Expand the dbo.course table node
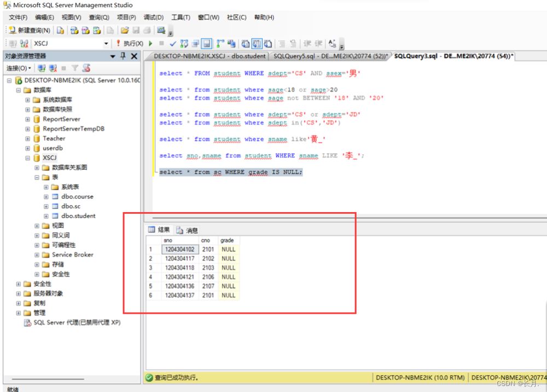Image resolution: width=547 pixels, height=392 pixels. [46, 197]
